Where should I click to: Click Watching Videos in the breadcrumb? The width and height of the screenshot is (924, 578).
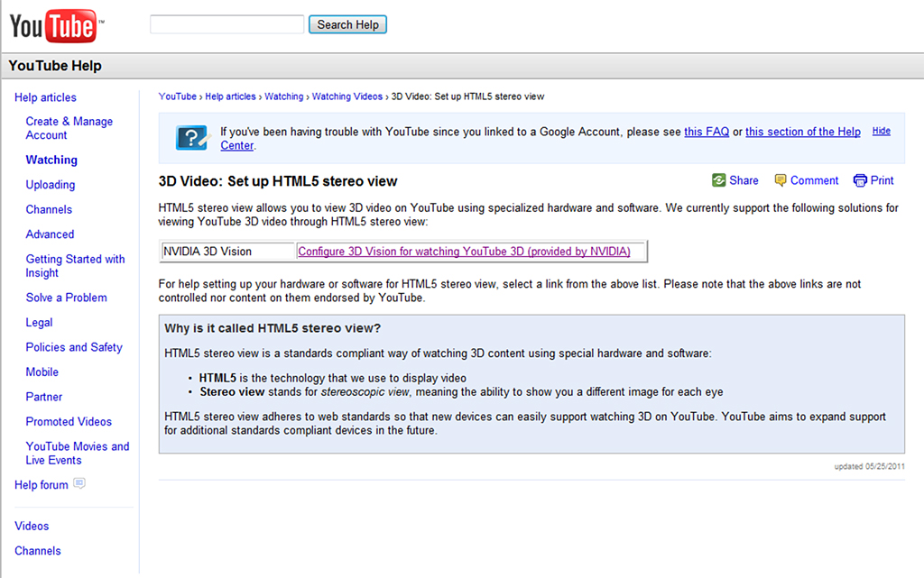(347, 96)
